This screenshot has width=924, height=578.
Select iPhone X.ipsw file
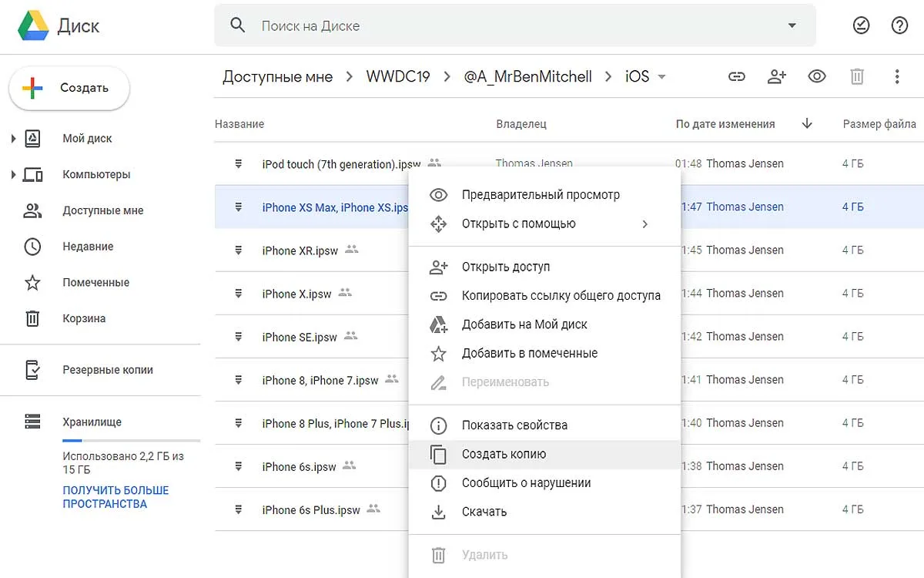[x=296, y=294]
